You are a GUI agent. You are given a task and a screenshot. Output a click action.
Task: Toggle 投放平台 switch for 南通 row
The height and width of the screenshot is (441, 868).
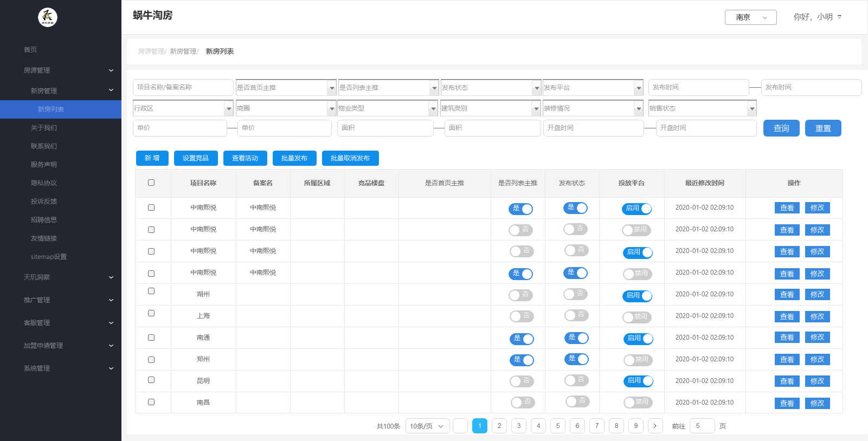(x=638, y=339)
